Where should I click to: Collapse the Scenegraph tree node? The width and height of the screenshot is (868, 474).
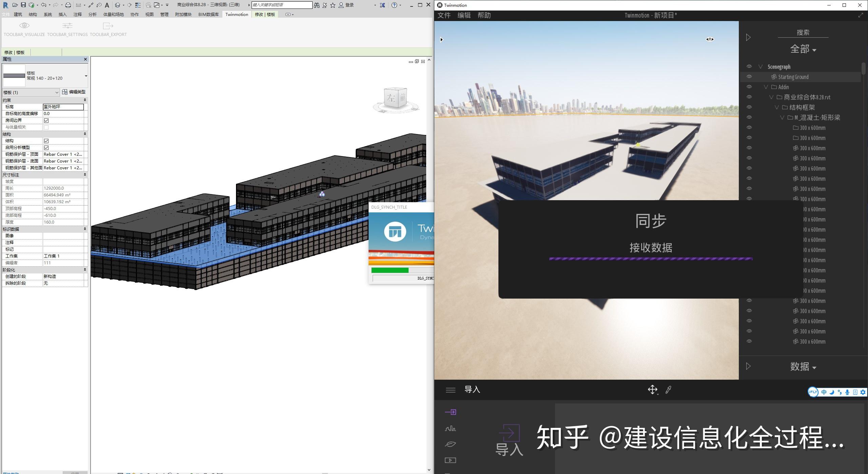pyautogui.click(x=761, y=67)
